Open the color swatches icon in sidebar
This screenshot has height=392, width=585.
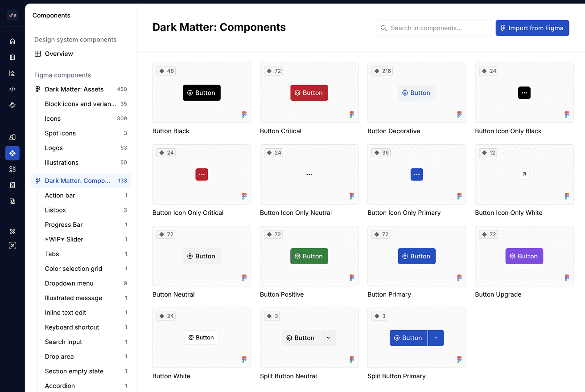coord(12,137)
